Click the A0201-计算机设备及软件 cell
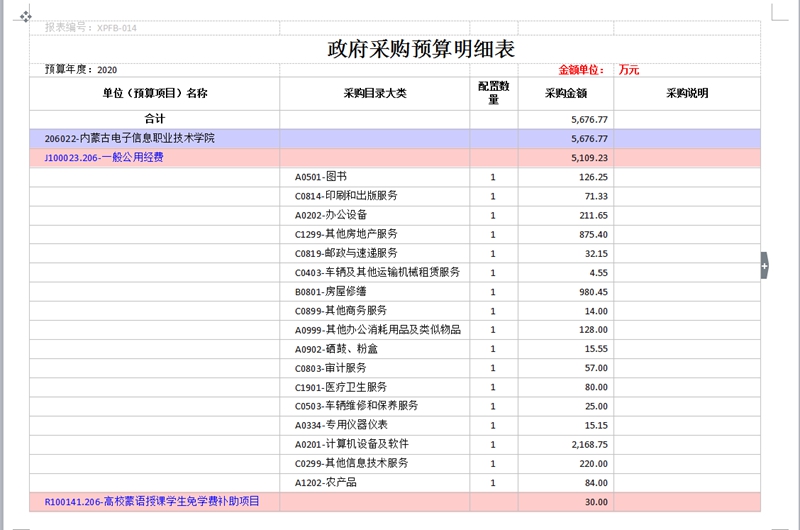Viewport: 800px width, 530px height. point(351,444)
